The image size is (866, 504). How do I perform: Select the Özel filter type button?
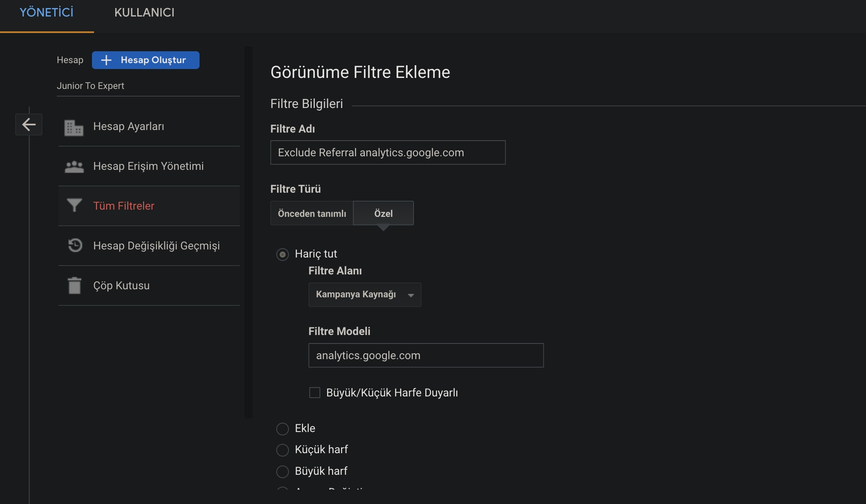383,213
